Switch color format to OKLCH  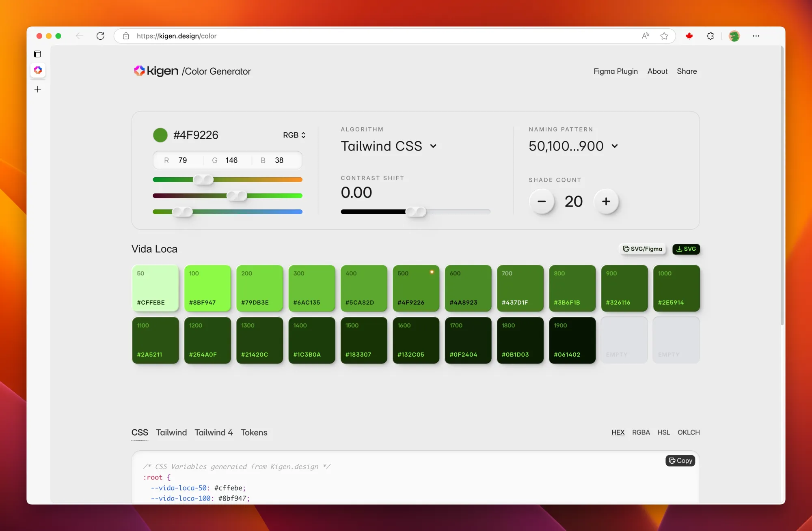[x=688, y=432]
